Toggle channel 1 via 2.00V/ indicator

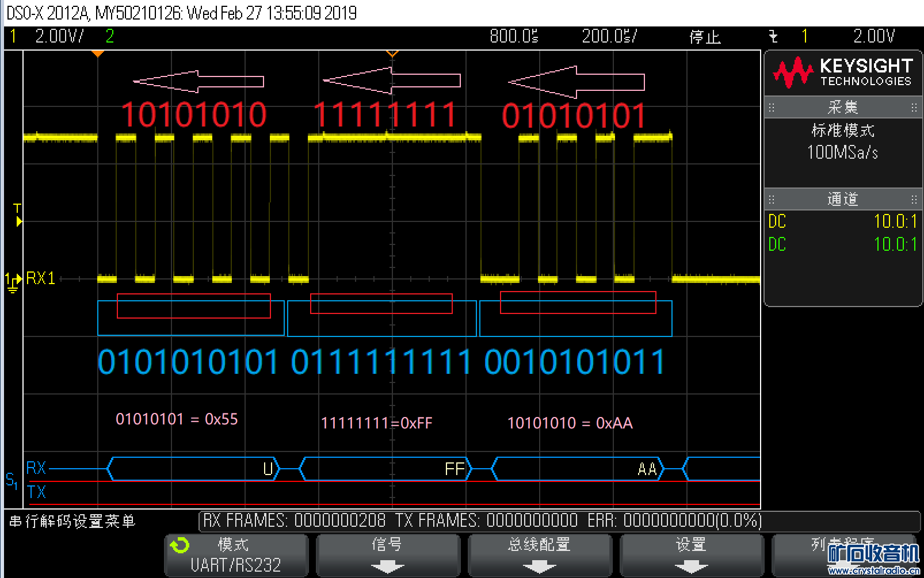(59, 36)
